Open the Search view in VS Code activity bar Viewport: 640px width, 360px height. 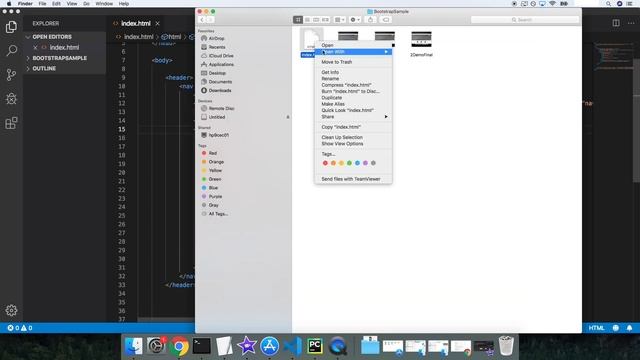click(11, 51)
